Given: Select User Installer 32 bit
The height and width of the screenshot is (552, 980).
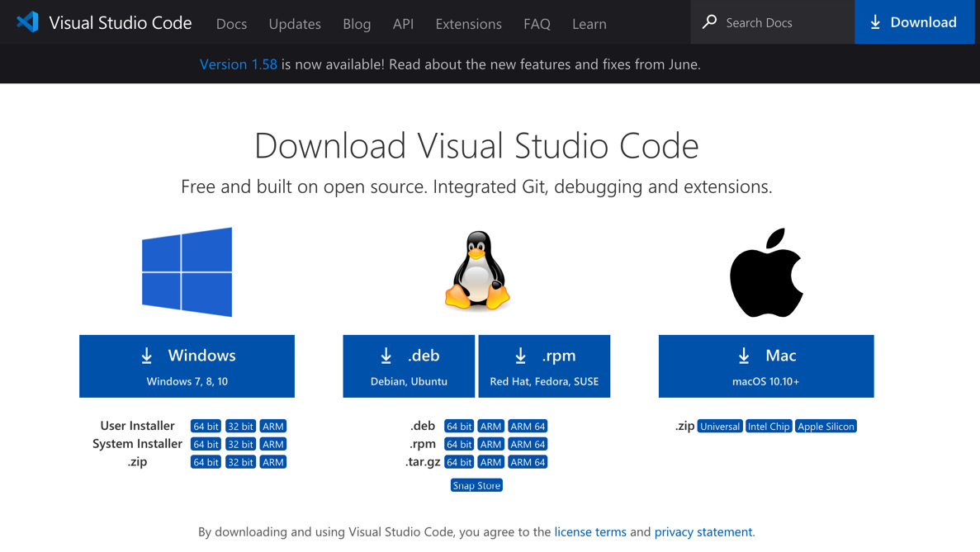Looking at the screenshot, I should click(x=240, y=427).
